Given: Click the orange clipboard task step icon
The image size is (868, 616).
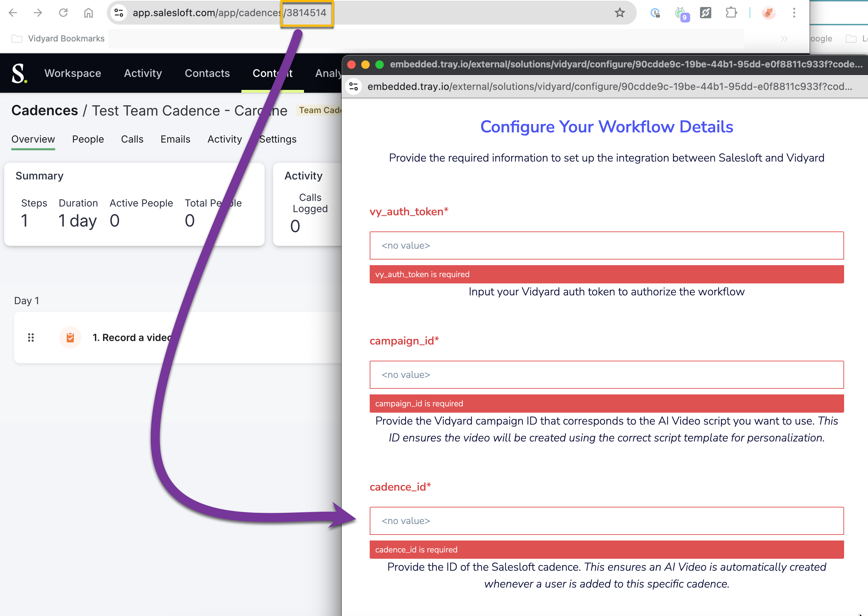Looking at the screenshot, I should click(x=70, y=338).
